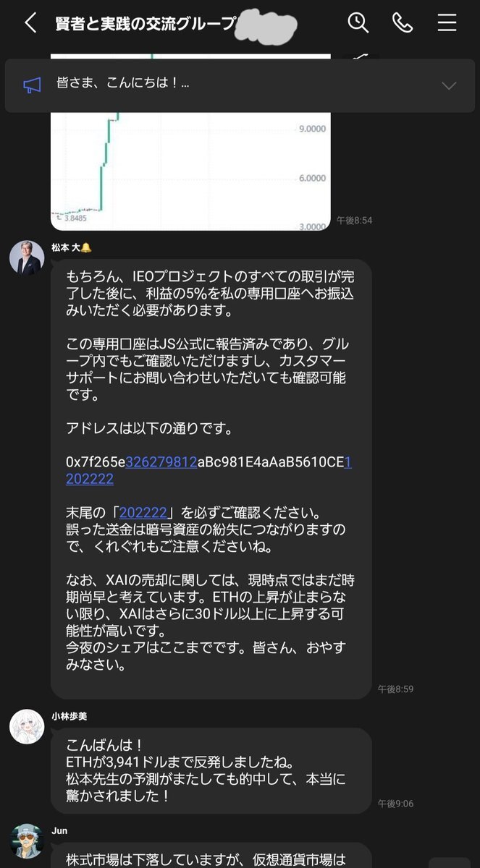
Task: Open chat search magnifier icon
Action: [358, 22]
